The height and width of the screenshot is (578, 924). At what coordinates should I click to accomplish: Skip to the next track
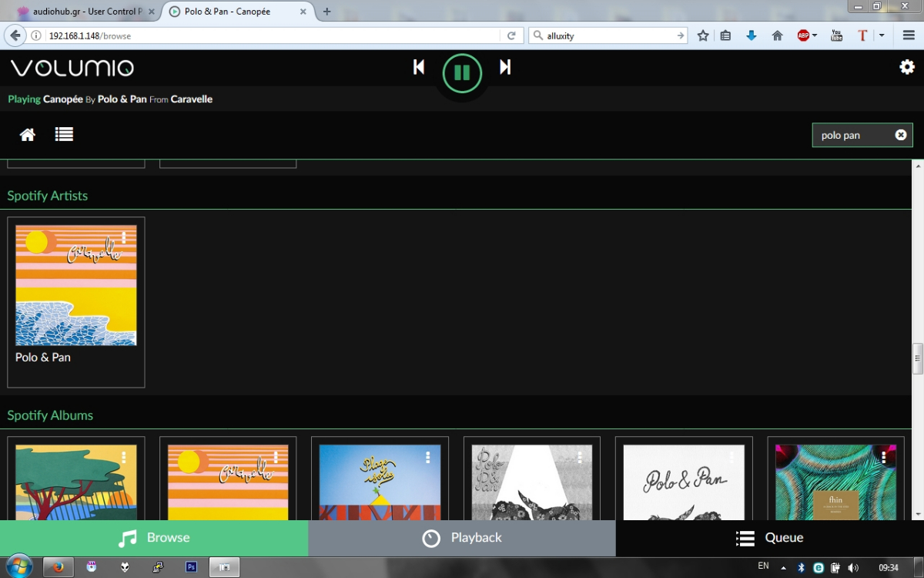[505, 67]
